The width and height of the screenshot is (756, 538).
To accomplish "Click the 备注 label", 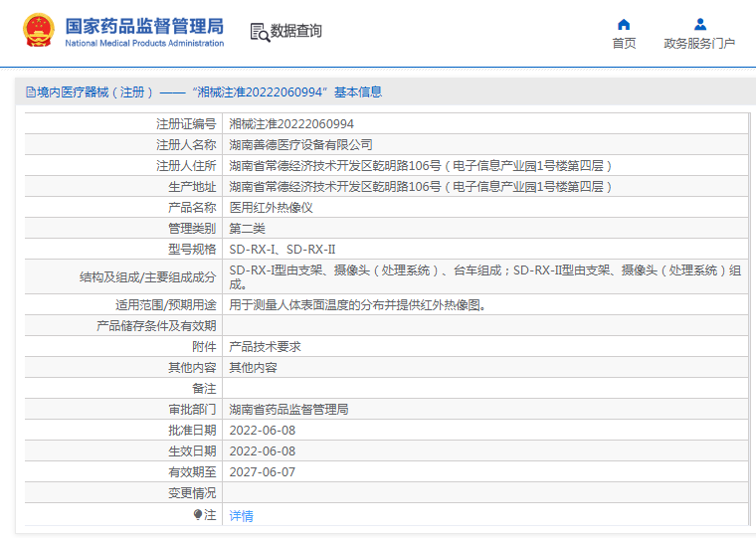I will coord(204,389).
